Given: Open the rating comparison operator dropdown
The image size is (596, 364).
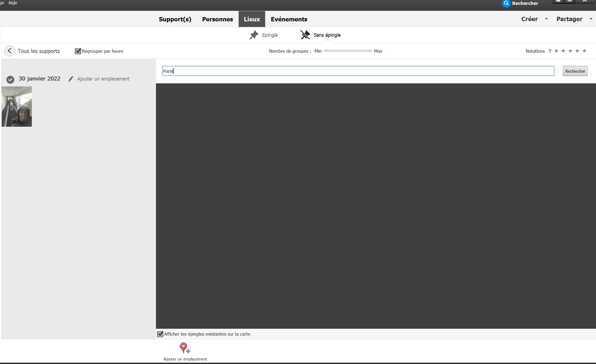Looking at the screenshot, I should coord(550,51).
